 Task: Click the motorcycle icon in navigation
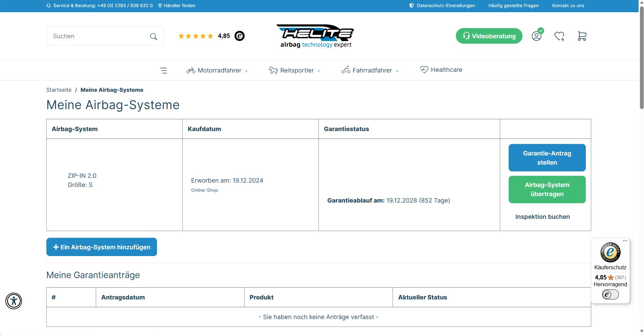(191, 70)
